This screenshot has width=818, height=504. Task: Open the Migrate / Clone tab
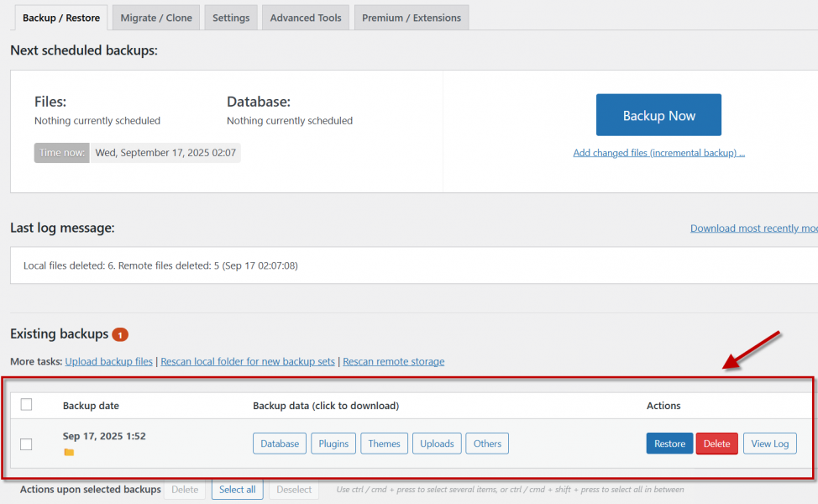point(156,18)
